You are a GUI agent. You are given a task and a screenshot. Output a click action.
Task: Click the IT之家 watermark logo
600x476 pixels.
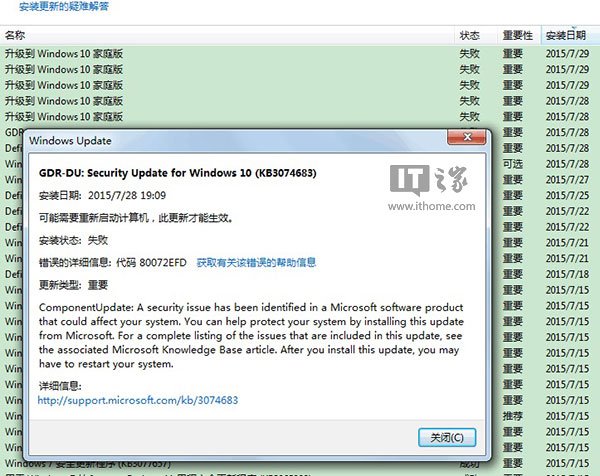[x=429, y=179]
